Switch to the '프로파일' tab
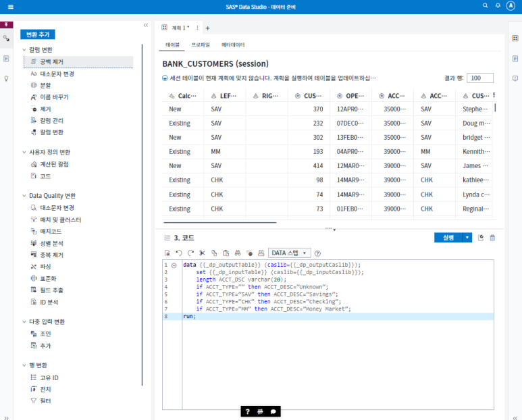Viewport: 522px width, 420px height. click(x=201, y=45)
